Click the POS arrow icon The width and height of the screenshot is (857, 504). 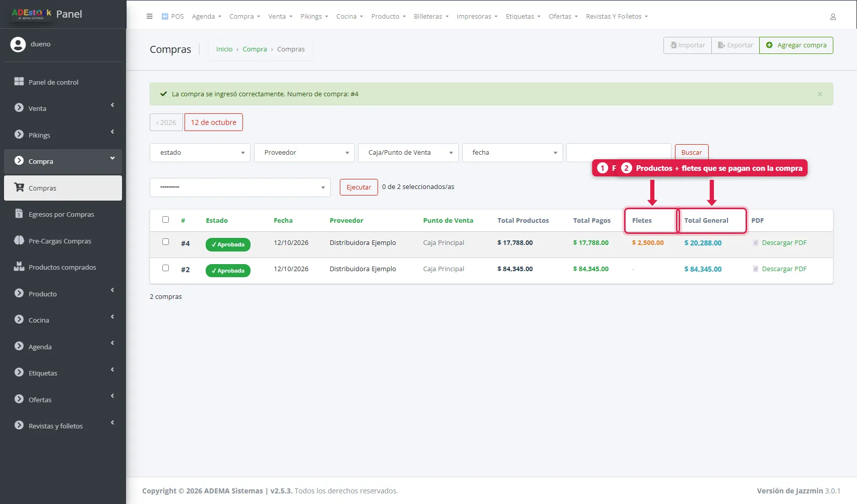tap(165, 16)
